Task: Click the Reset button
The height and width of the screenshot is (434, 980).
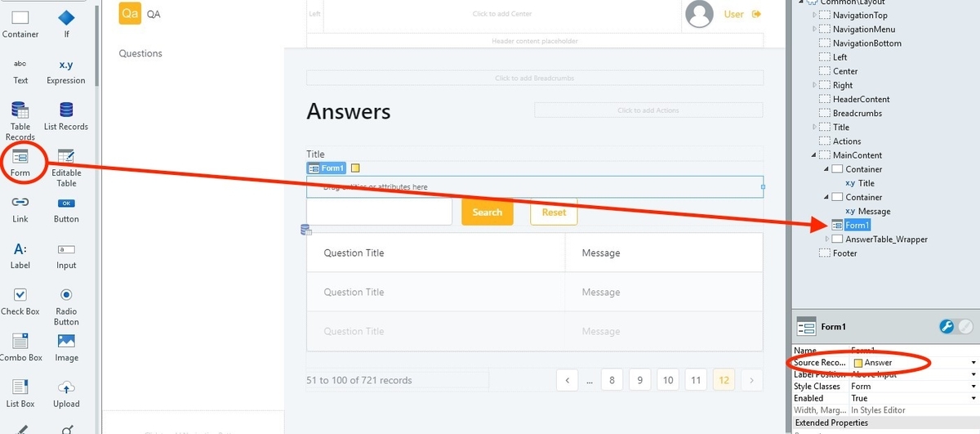Action: (554, 212)
